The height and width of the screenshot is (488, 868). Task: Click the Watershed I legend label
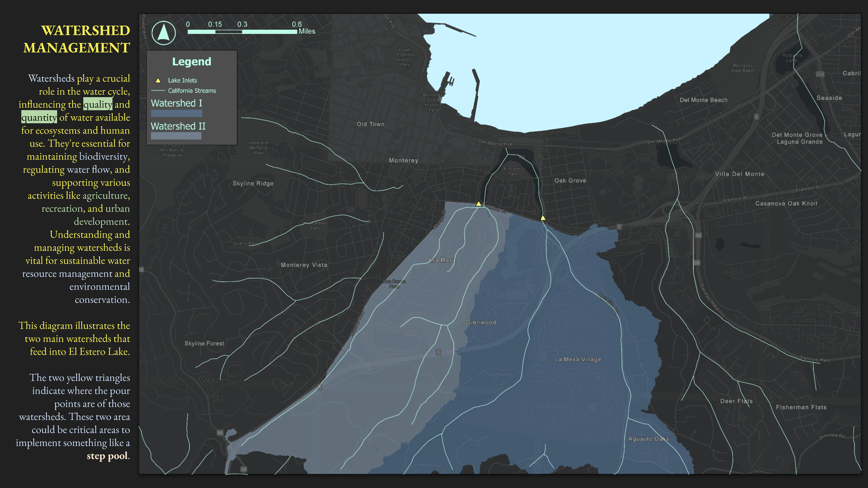[x=177, y=103]
